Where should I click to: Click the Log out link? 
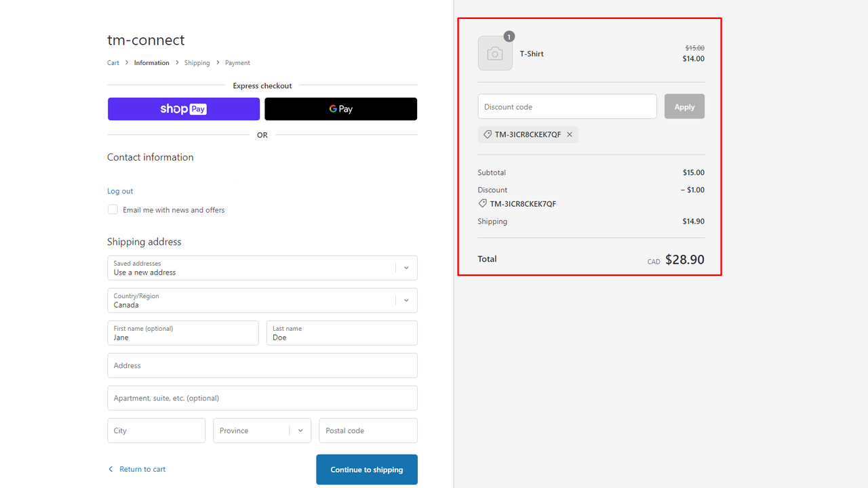(120, 191)
